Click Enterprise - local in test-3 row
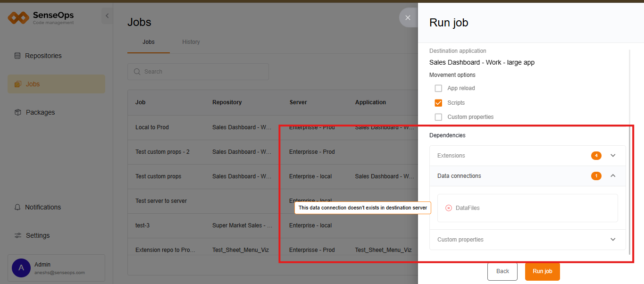 click(310, 226)
